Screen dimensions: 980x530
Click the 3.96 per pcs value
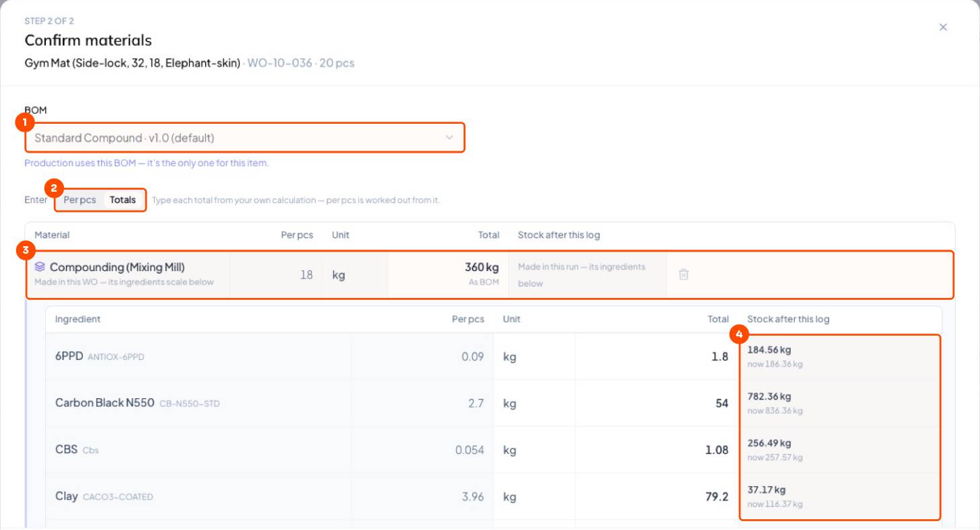(473, 496)
